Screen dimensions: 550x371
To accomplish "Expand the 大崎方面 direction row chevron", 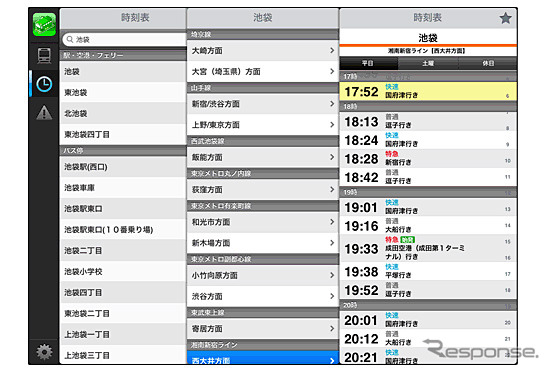I will [x=332, y=50].
